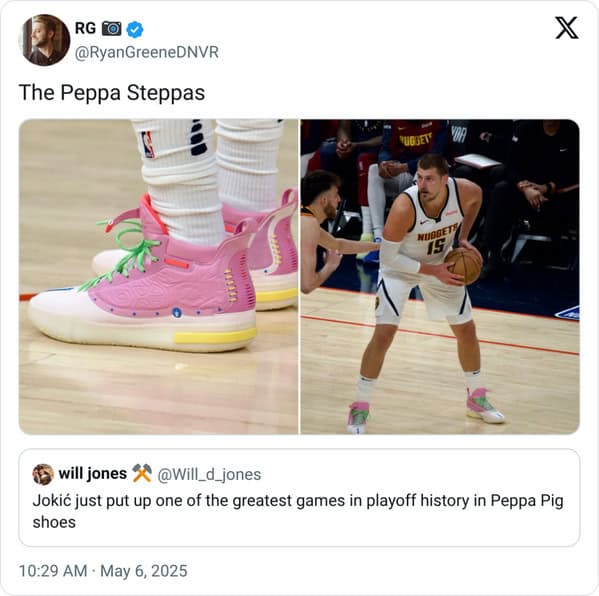Viewport: 599px width, 596px height.
Task: Click the tweet text The Peppa Steppas
Action: click(x=112, y=93)
